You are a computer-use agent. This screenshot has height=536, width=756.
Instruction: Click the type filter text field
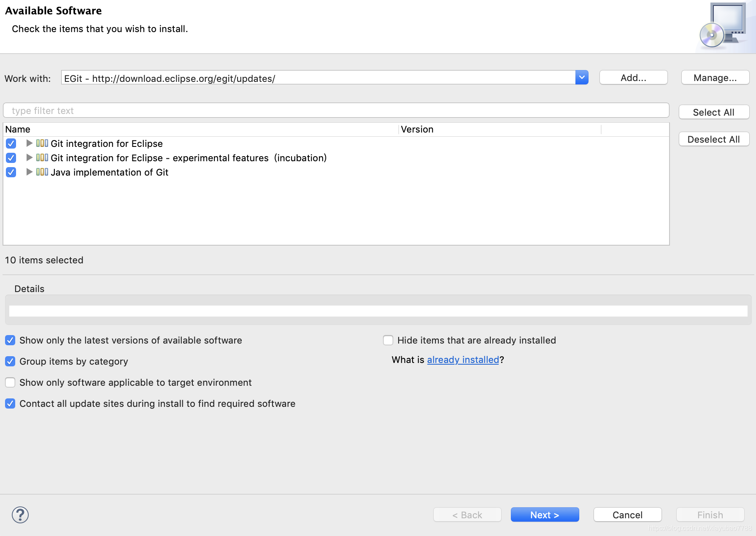[336, 111]
